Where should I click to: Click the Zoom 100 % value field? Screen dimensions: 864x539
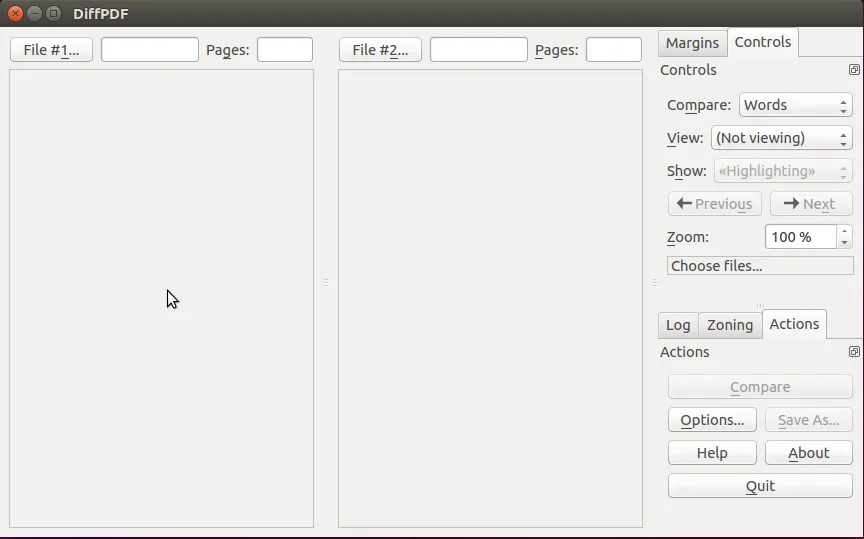coord(801,237)
